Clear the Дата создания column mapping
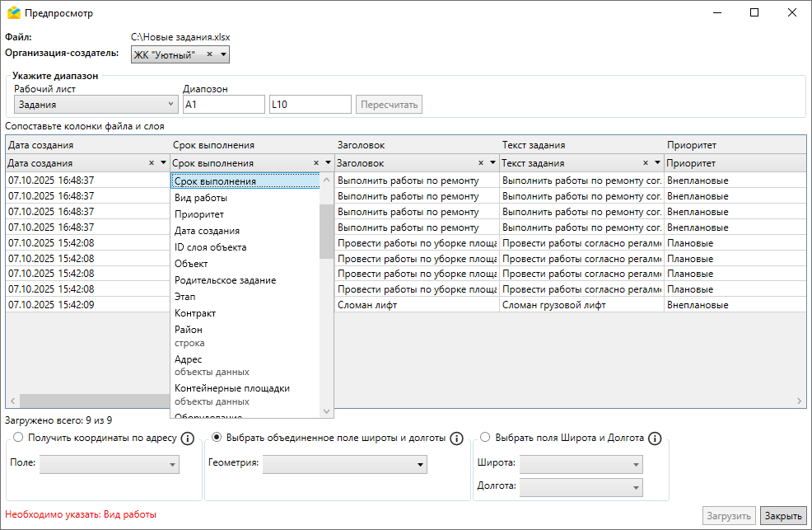The width and height of the screenshot is (812, 530). (x=152, y=163)
